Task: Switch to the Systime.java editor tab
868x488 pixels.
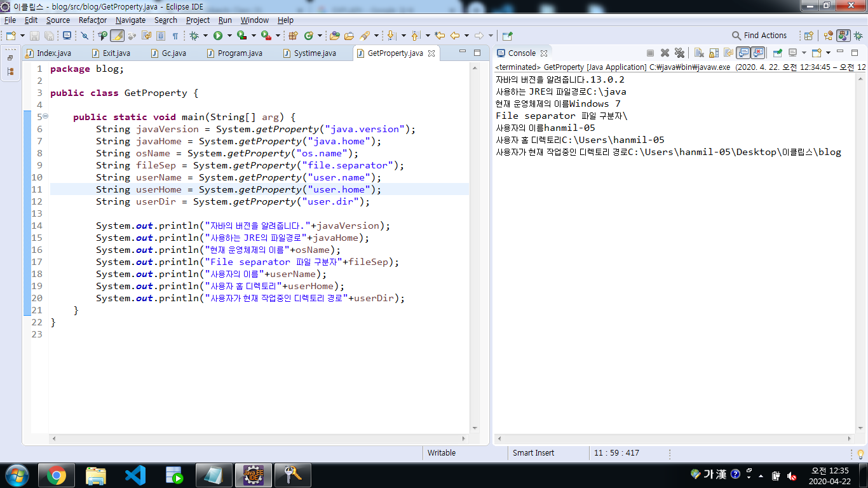Action: tap(309, 53)
